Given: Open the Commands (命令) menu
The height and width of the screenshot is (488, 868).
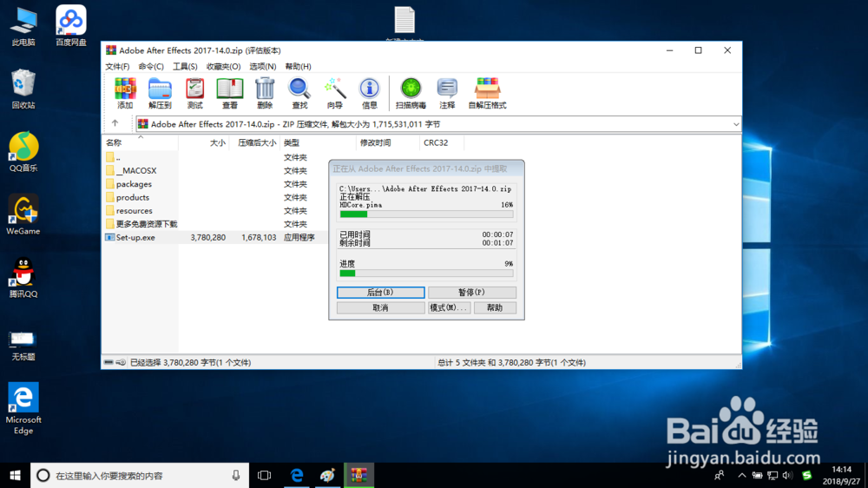Looking at the screenshot, I should tap(151, 66).
